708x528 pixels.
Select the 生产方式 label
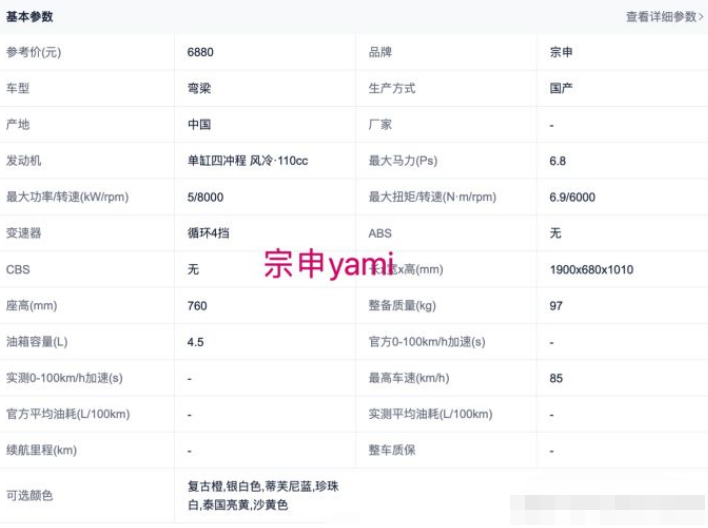(x=392, y=89)
